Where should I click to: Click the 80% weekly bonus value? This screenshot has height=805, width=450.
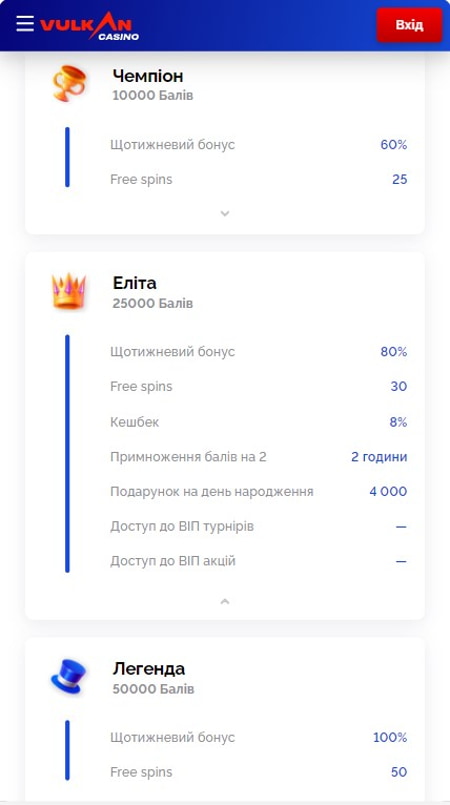(x=394, y=352)
